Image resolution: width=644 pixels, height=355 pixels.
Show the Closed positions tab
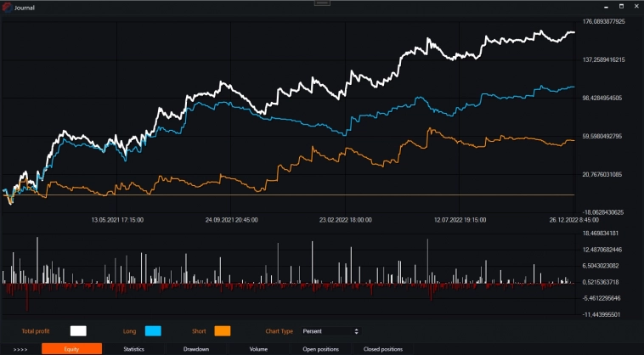(382, 348)
